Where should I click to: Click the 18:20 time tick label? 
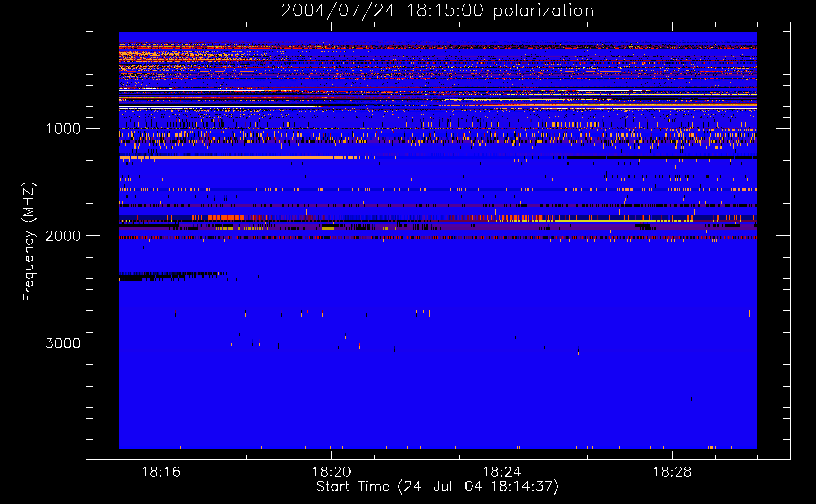click(331, 472)
